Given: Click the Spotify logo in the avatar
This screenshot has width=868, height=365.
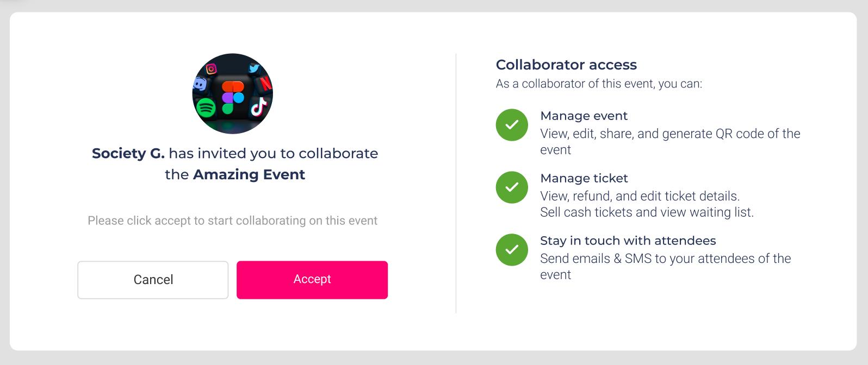Looking at the screenshot, I should coord(206,108).
